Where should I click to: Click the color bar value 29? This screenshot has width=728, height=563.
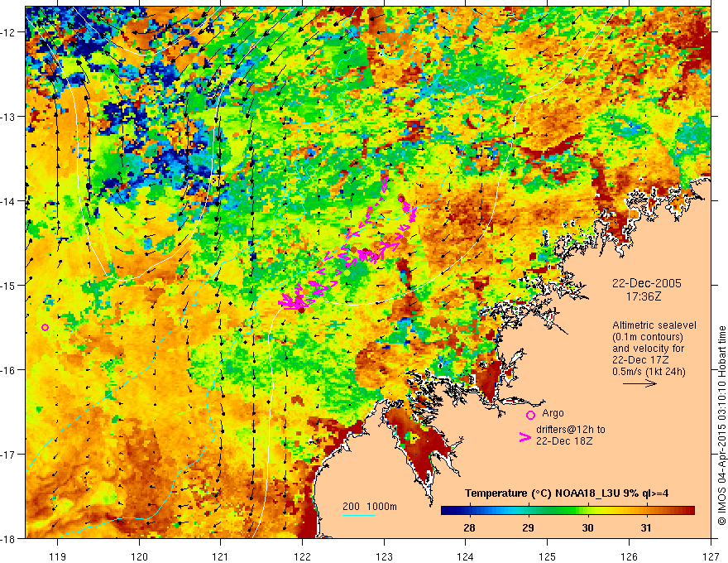(528, 527)
